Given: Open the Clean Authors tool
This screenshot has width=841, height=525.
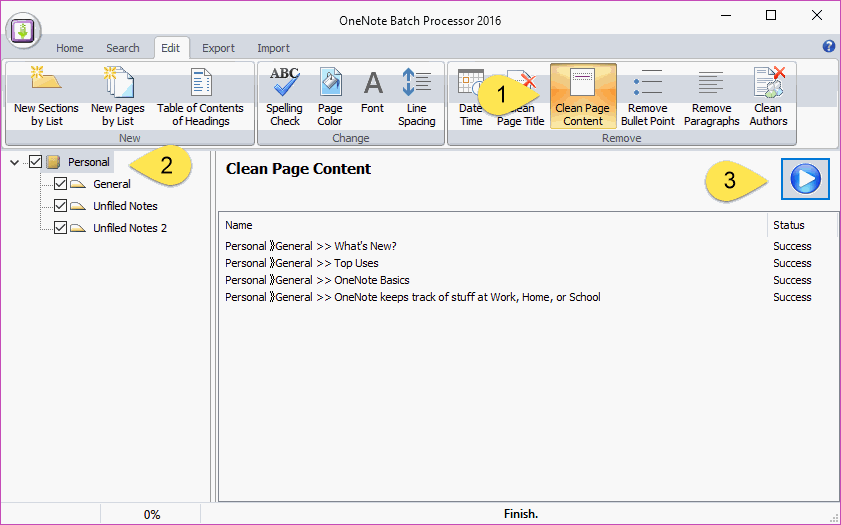Looking at the screenshot, I should 769,97.
